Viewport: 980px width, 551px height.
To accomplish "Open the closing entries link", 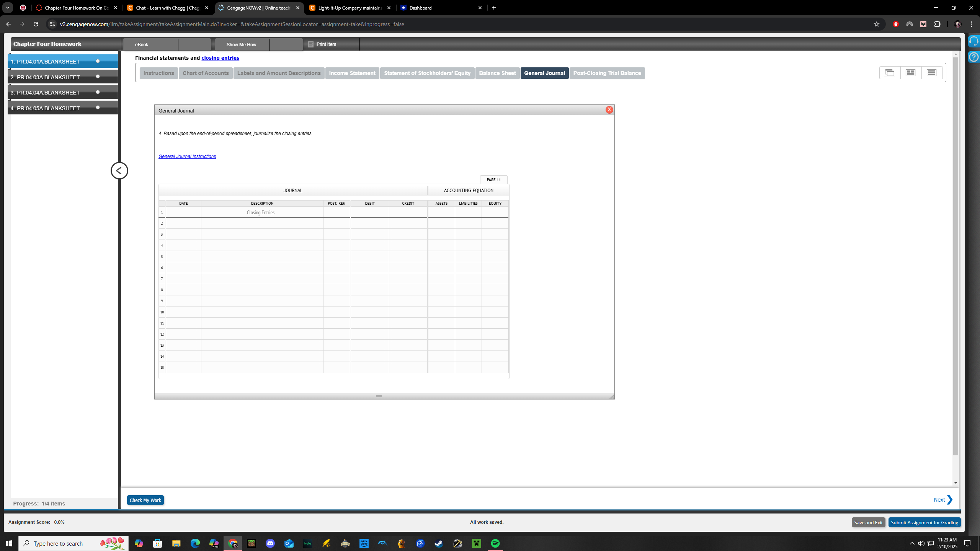I will (220, 58).
